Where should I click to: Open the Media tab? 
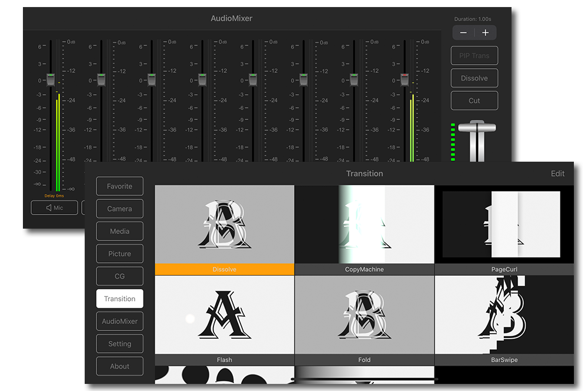point(119,231)
